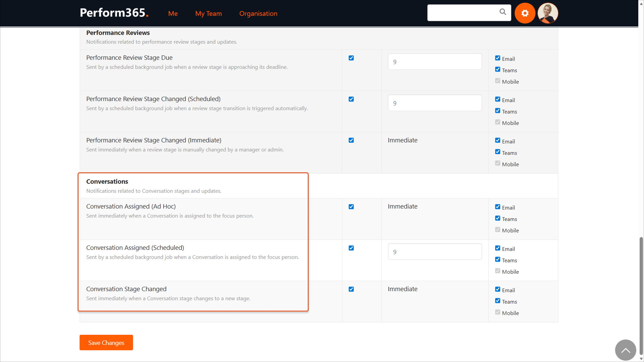Uncheck Teams for Performance Review Stage Due
This screenshot has height=362, width=644.
[x=498, y=70]
